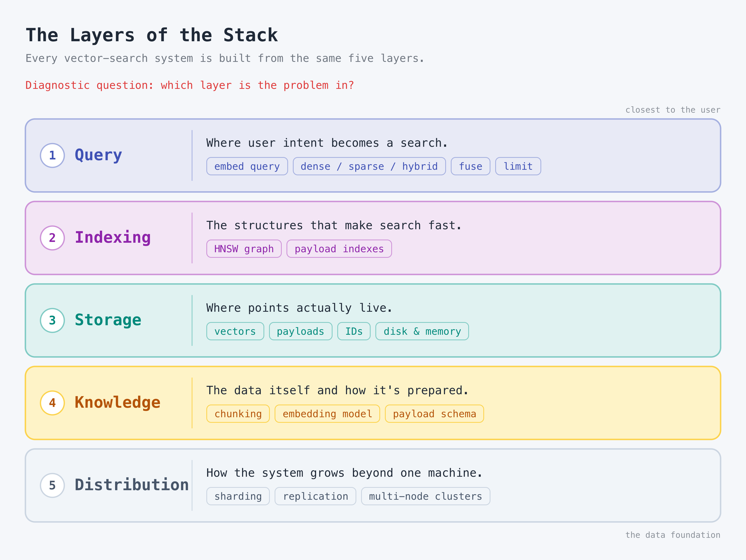Select the 'multi-node clusters' chip

[426, 496]
